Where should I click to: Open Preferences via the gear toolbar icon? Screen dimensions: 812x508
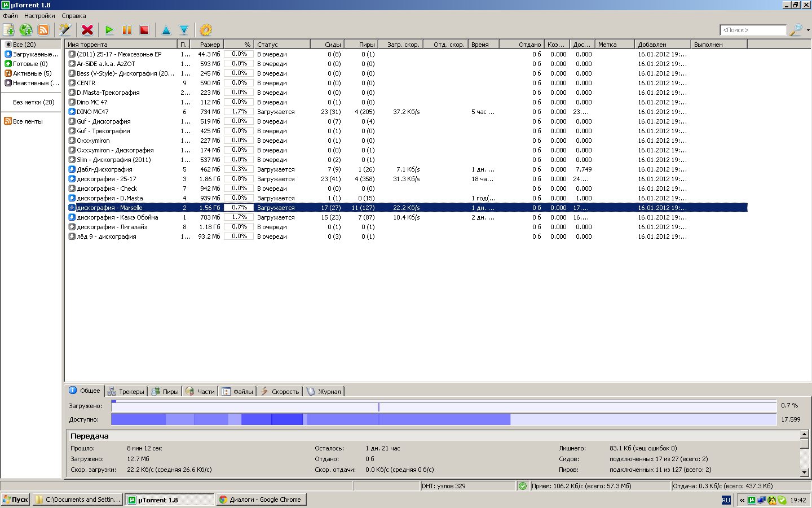click(x=206, y=30)
